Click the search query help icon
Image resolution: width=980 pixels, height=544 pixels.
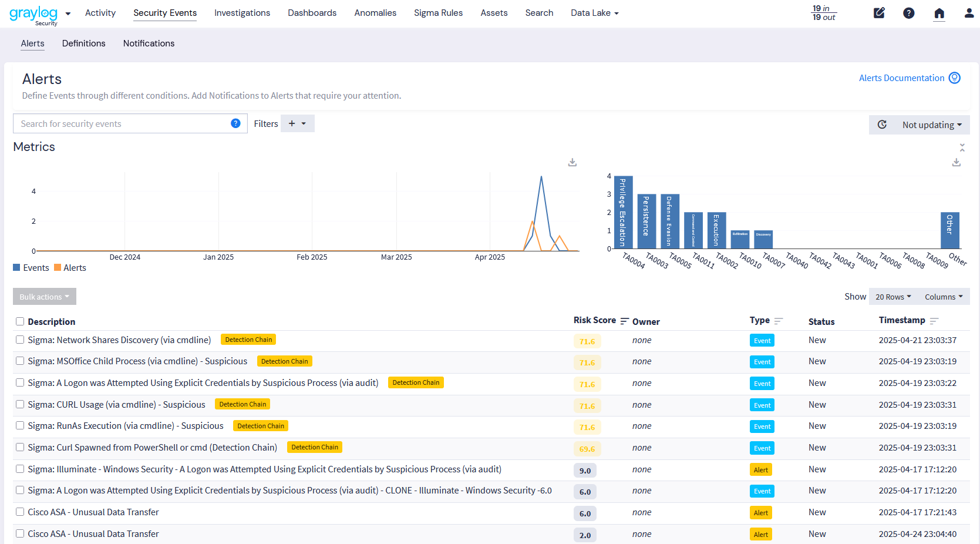[x=235, y=123]
